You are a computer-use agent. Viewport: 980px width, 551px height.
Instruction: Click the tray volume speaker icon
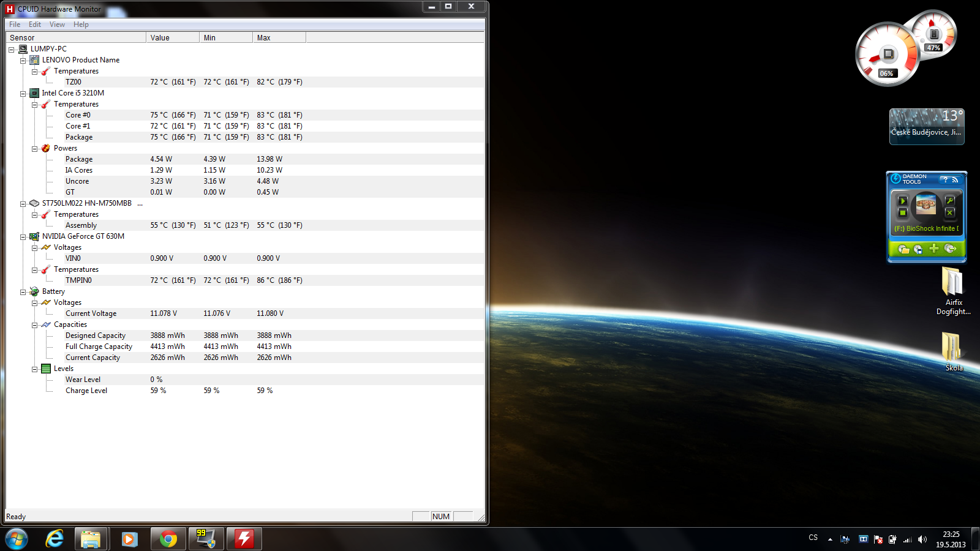(922, 539)
